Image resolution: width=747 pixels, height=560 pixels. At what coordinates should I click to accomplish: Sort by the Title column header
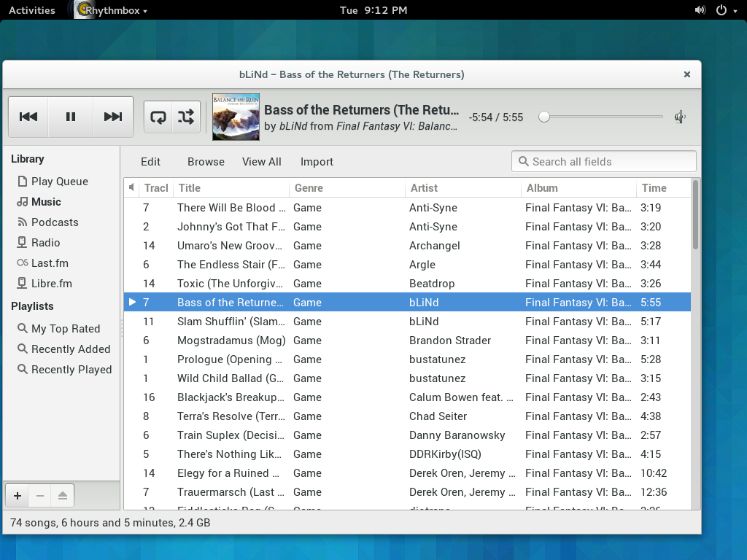pos(231,188)
